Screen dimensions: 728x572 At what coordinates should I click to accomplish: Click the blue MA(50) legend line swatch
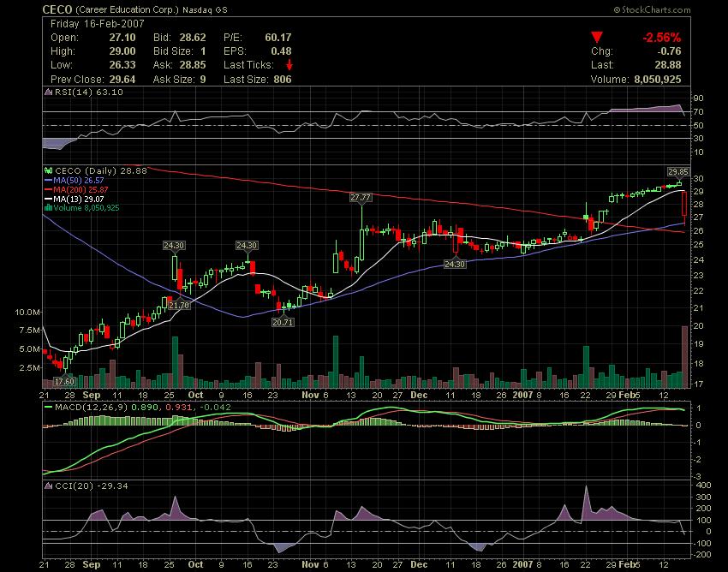point(48,180)
